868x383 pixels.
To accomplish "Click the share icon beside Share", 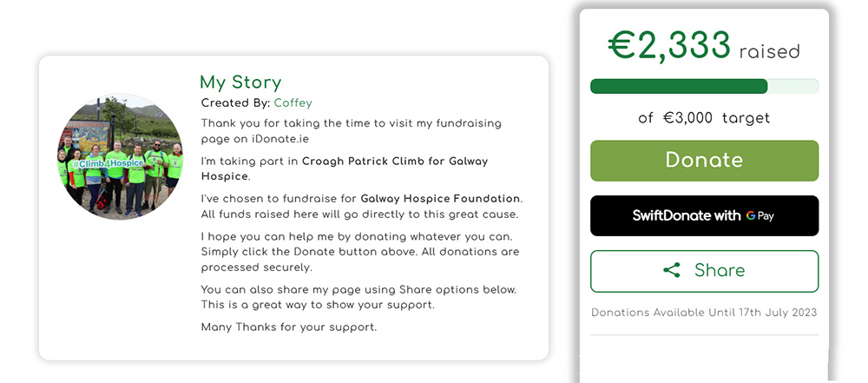I will 672,270.
